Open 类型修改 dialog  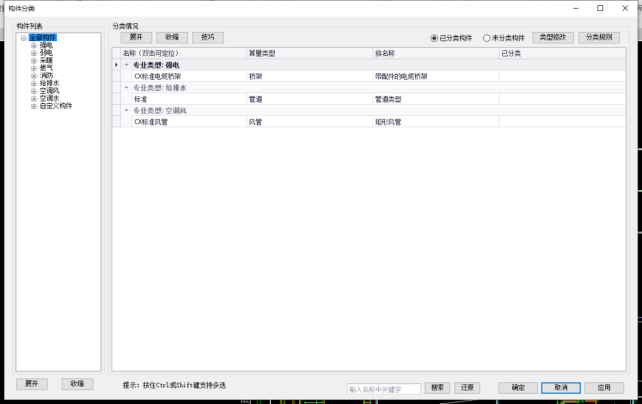[552, 37]
